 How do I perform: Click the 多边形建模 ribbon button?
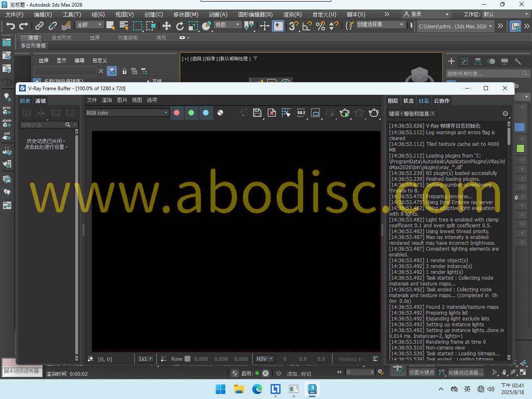point(33,45)
